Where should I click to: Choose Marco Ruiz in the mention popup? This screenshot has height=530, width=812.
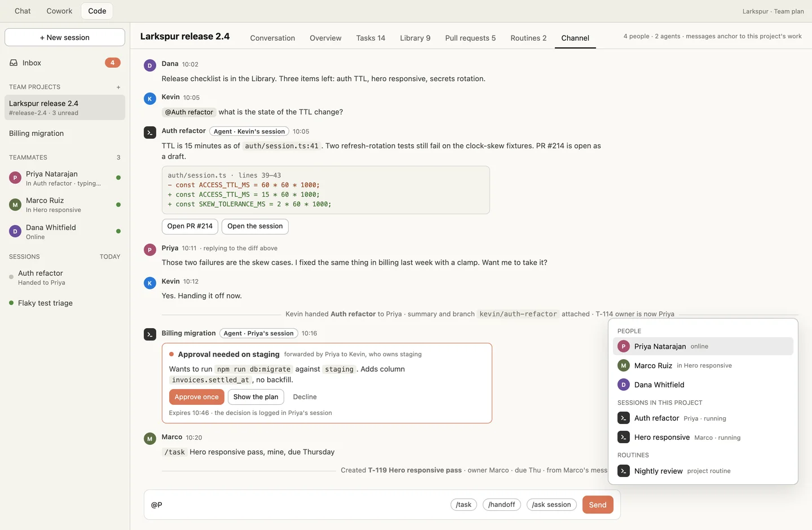click(703, 365)
